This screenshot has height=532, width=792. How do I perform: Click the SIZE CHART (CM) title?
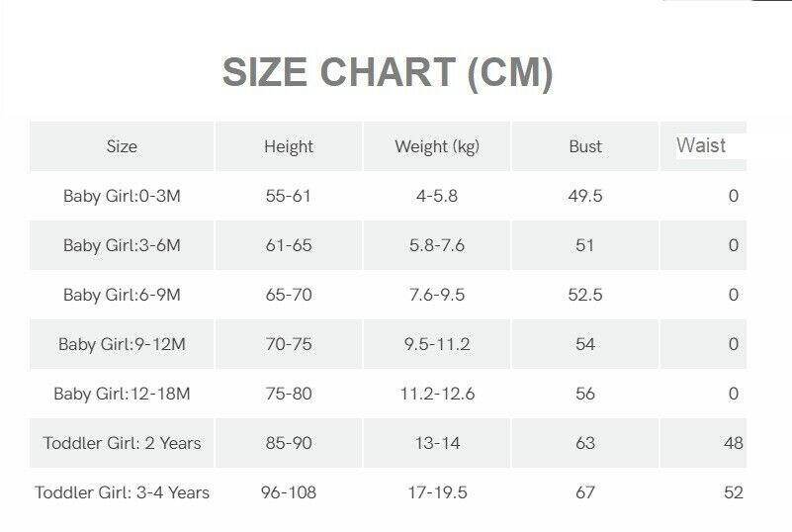[387, 73]
